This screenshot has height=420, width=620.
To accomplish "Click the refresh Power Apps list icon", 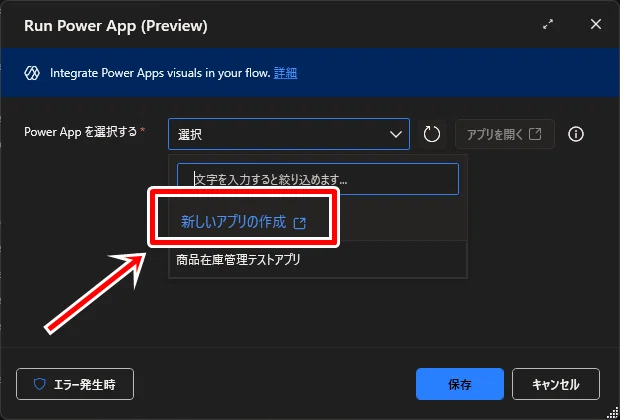I will (431, 134).
